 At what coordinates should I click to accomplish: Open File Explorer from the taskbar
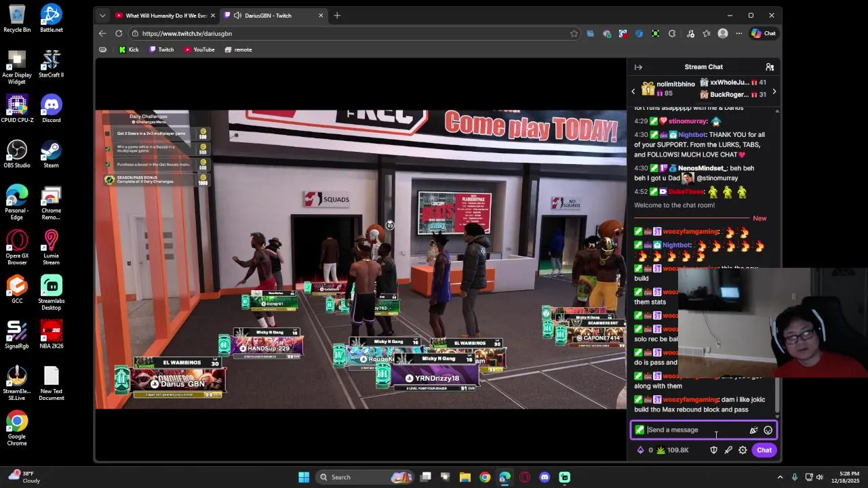click(465, 477)
